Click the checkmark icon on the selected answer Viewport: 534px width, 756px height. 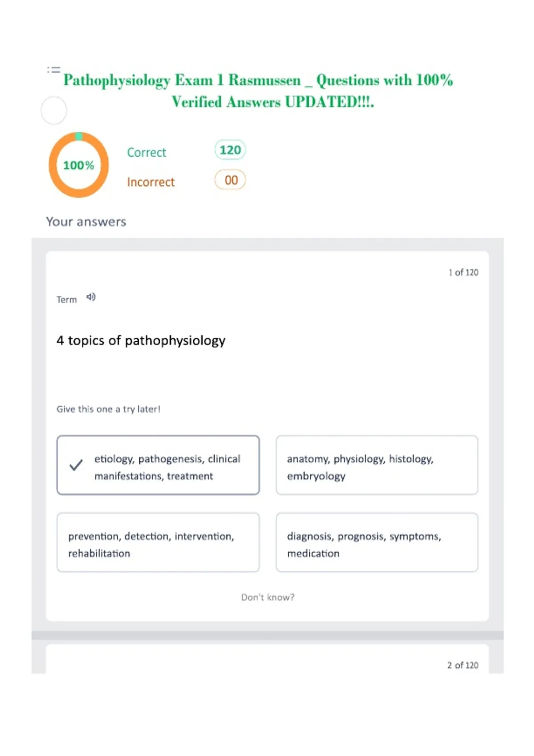click(x=76, y=465)
